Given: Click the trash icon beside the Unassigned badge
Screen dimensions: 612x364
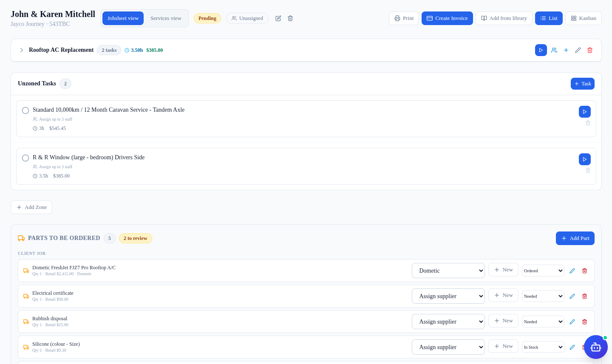Looking at the screenshot, I should [x=290, y=18].
